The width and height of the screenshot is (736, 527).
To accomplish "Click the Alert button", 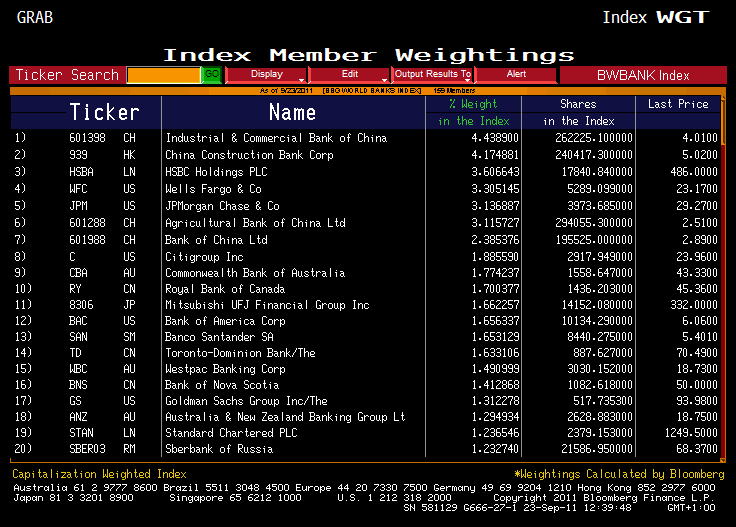I will click(516, 75).
